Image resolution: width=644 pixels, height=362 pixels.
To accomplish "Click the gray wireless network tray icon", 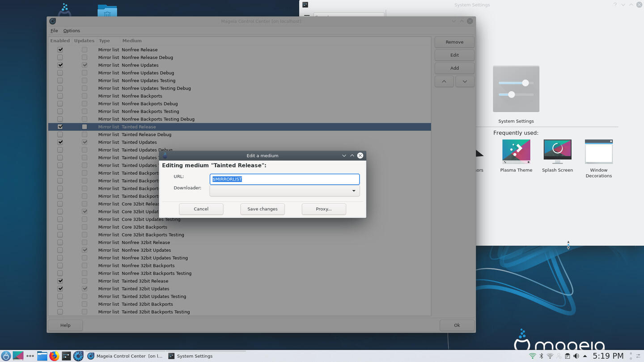I will click(x=550, y=356).
